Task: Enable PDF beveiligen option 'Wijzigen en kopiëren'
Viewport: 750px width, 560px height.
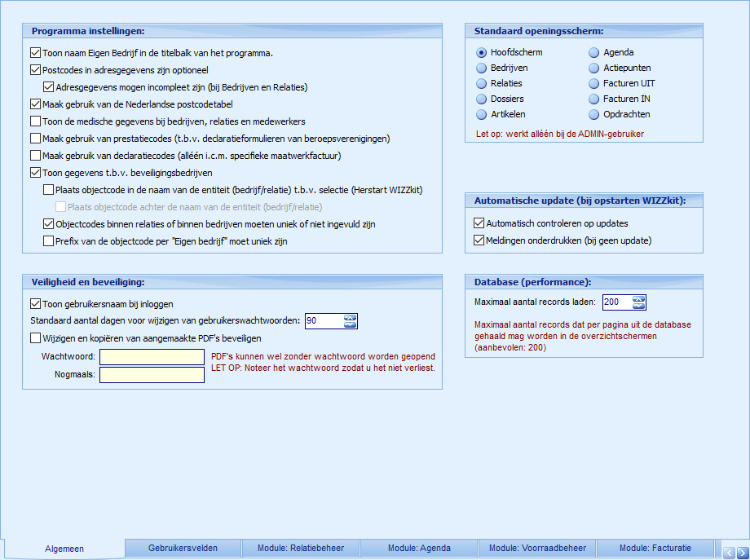Action: 36,338
